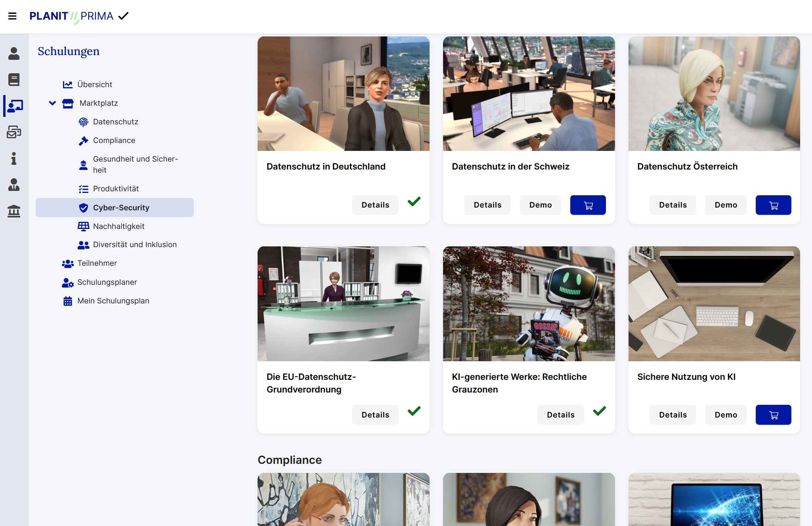Collapse the Marktplatz tree section

pos(52,103)
